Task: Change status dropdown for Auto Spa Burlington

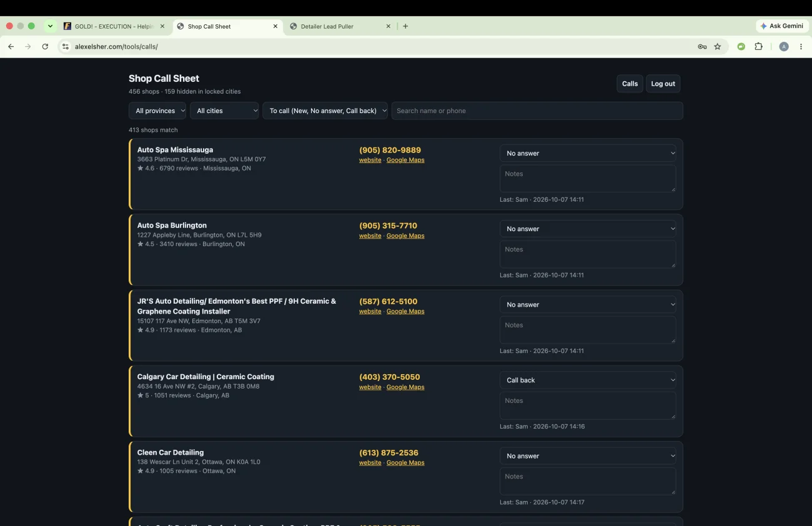Action: [588, 229]
